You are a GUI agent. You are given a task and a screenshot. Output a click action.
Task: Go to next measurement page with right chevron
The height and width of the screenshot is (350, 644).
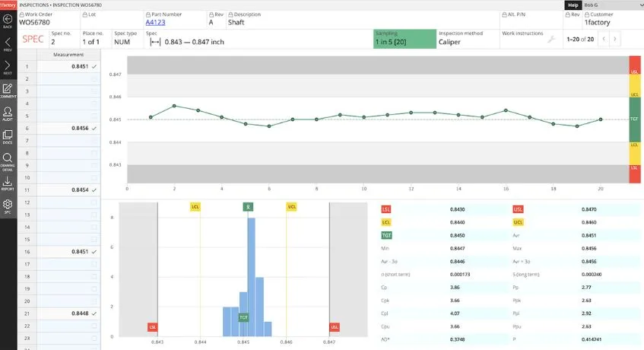(x=615, y=39)
